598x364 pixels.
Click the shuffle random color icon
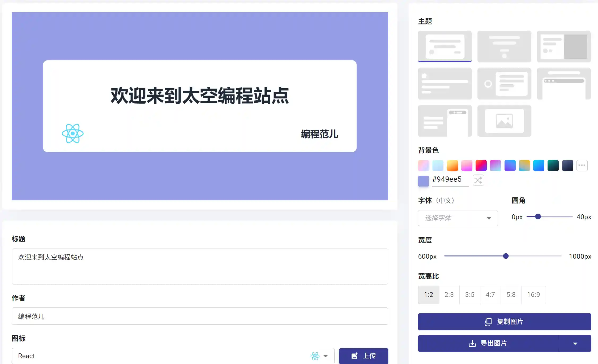pyautogui.click(x=478, y=180)
